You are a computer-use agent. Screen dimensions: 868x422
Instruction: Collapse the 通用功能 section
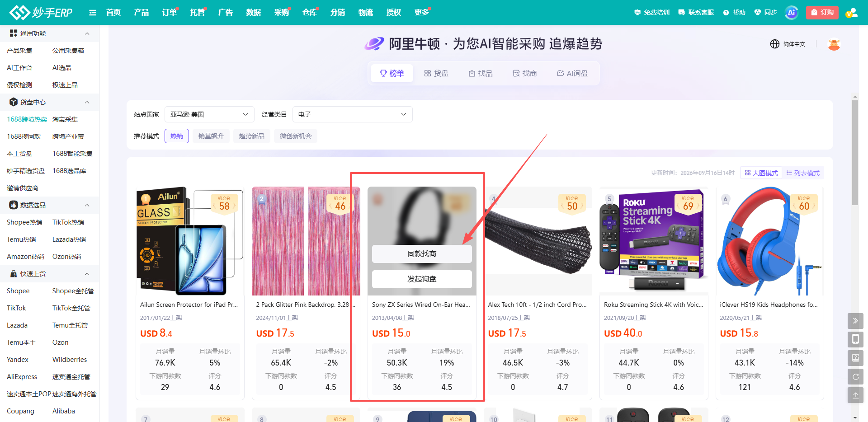(x=87, y=33)
